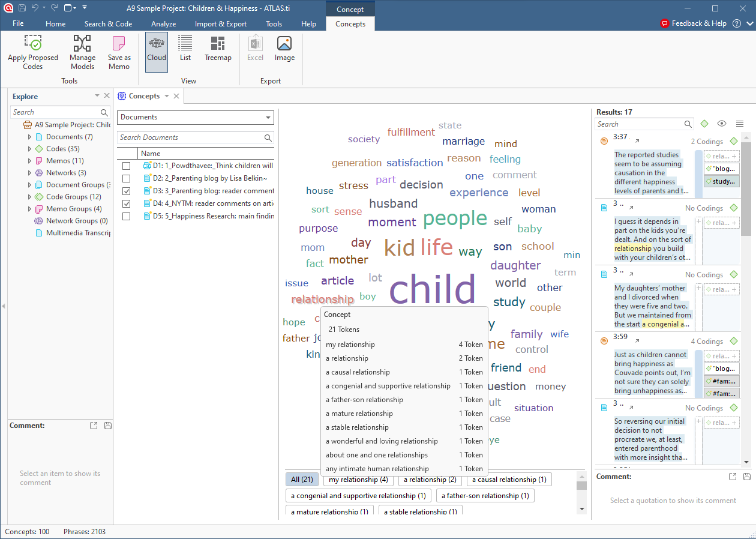This screenshot has height=539, width=756.
Task: Click the Search Documents input field
Action: tap(190, 137)
